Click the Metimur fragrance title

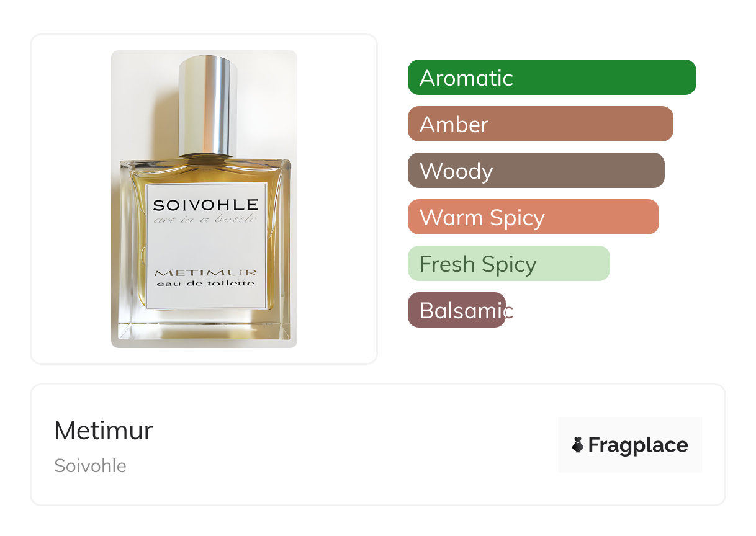[104, 431]
